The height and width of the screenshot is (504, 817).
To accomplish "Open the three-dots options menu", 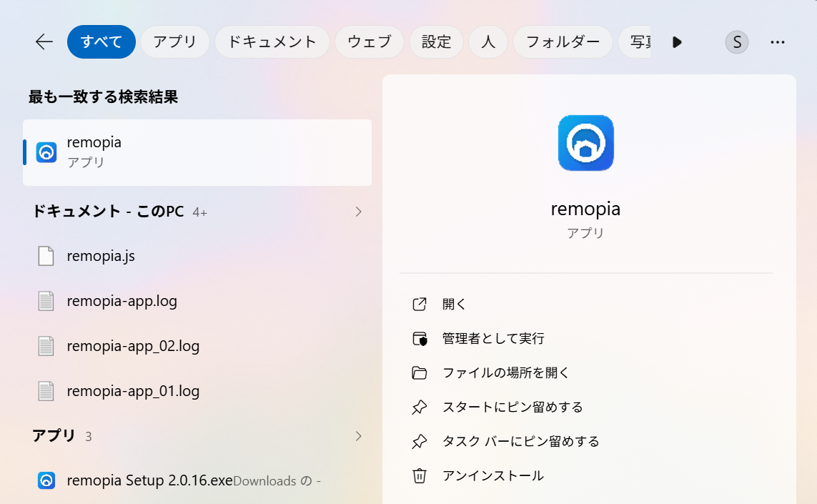I will pyautogui.click(x=778, y=41).
